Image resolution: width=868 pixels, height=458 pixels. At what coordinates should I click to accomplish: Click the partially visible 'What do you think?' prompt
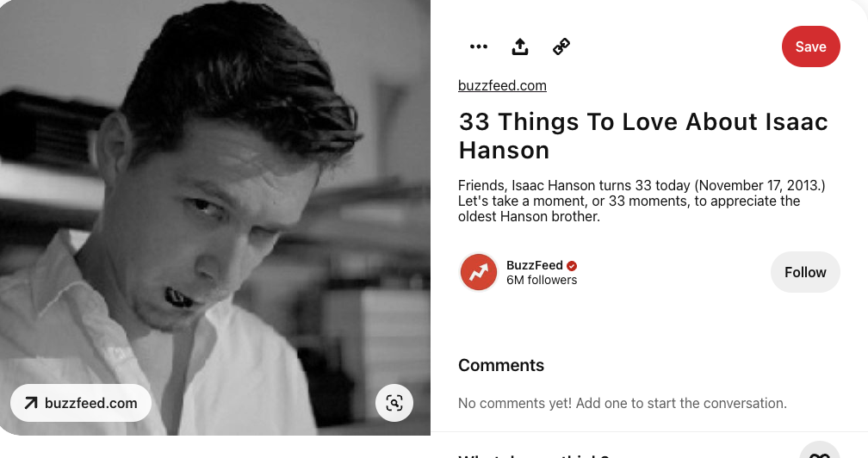[x=533, y=455]
